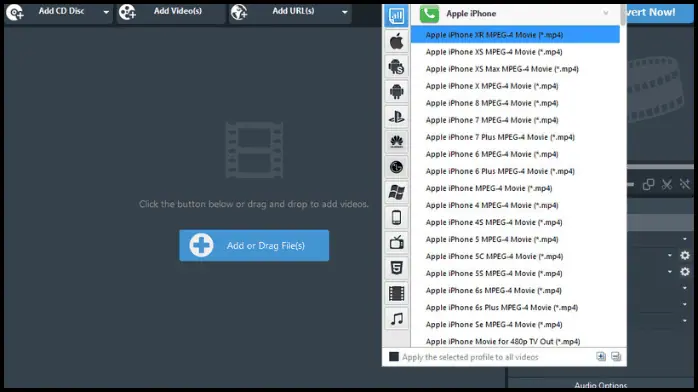Select the Windows devices category icon
This screenshot has width=698, height=392.
[396, 192]
